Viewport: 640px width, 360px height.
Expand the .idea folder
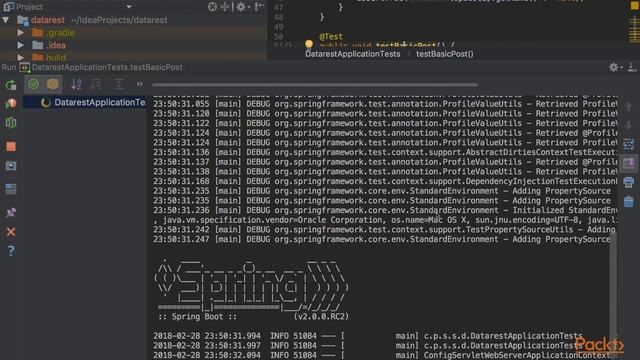[x=20, y=45]
